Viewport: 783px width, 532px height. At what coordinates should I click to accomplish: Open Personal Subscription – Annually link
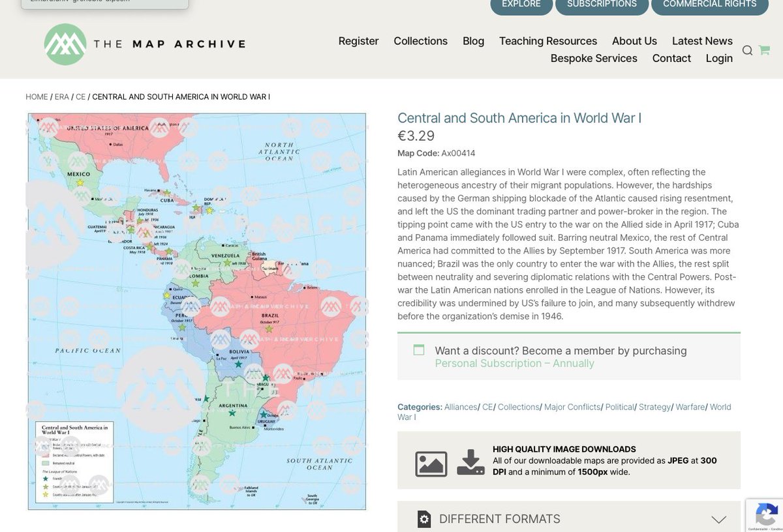[514, 363]
